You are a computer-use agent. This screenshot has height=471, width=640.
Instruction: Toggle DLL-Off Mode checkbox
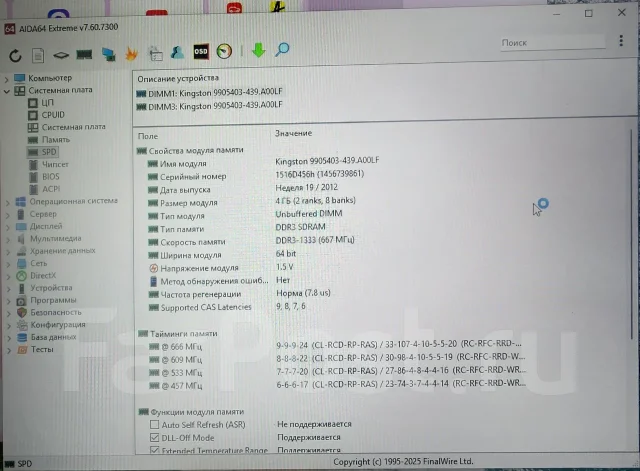(154, 438)
